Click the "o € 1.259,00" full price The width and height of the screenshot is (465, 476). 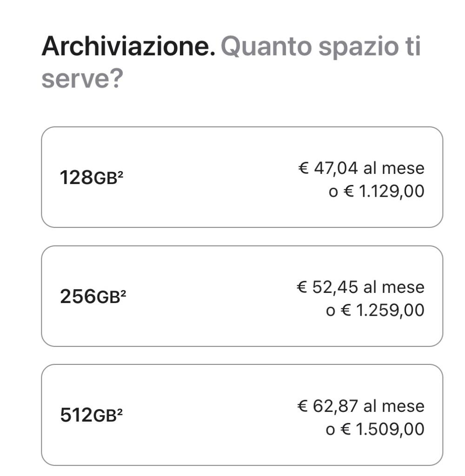(x=375, y=310)
